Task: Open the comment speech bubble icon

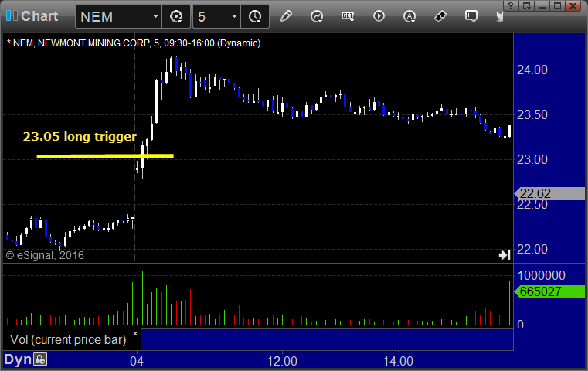Action: point(471,16)
